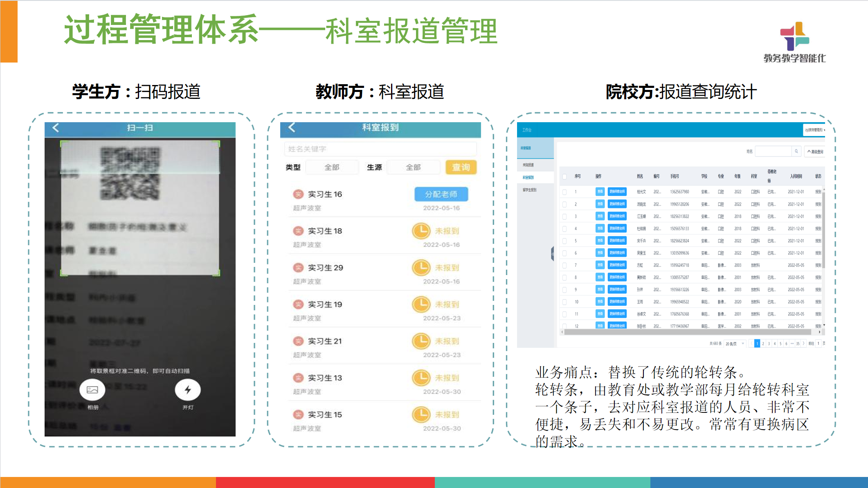Click the red avatar icon of 实习生16

coord(298,194)
